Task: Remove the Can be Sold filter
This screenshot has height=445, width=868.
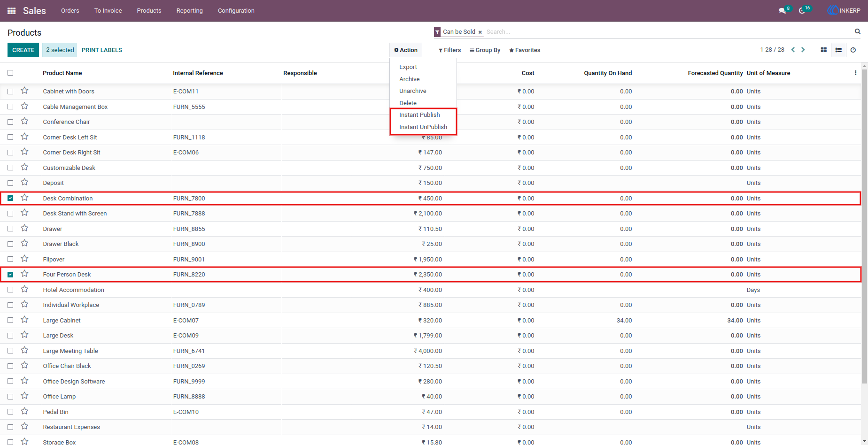Action: point(480,32)
